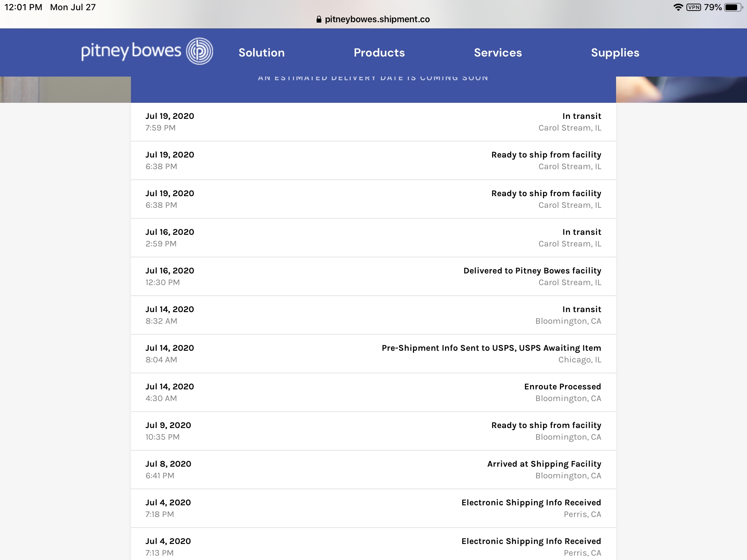This screenshot has height=560, width=747.
Task: Click the Jul 4 Electronic Shipping Info Received entry
Action: click(x=373, y=508)
